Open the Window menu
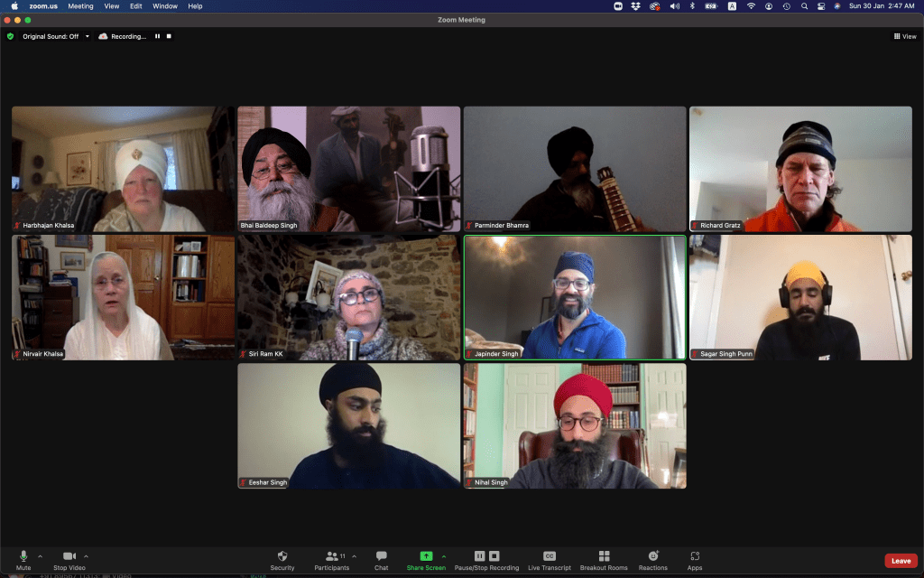924x578 pixels. tap(165, 6)
